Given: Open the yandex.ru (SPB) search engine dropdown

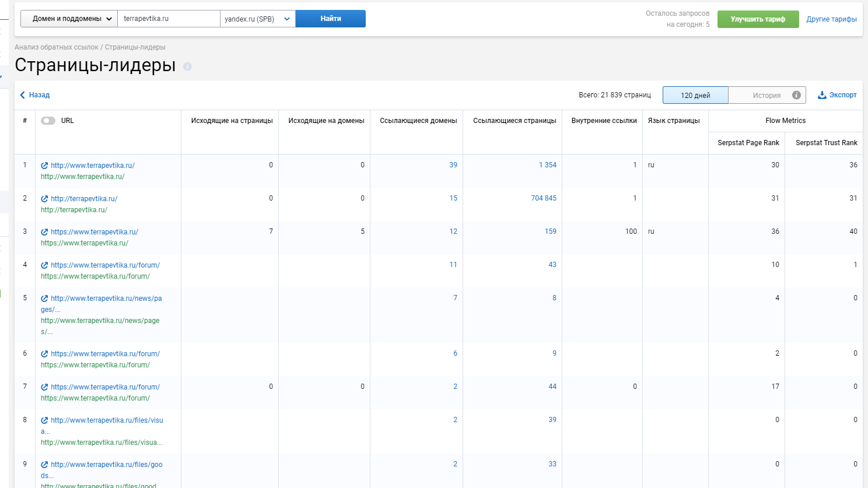Looking at the screenshot, I should [257, 19].
